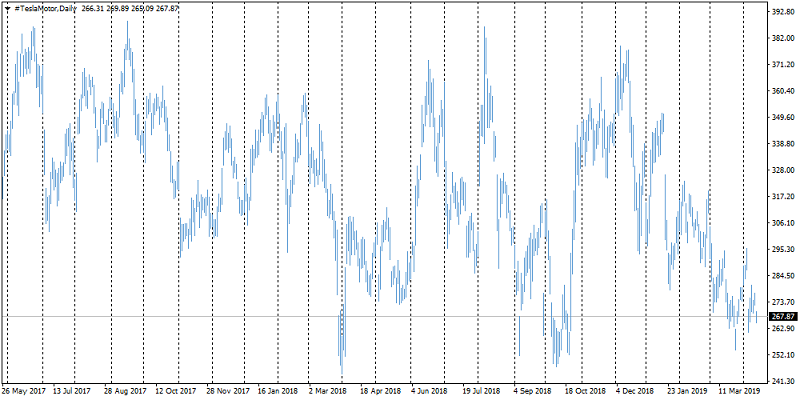The image size is (800, 400).
Task: Click the 360.40 price axis label
Action: [x=784, y=91]
